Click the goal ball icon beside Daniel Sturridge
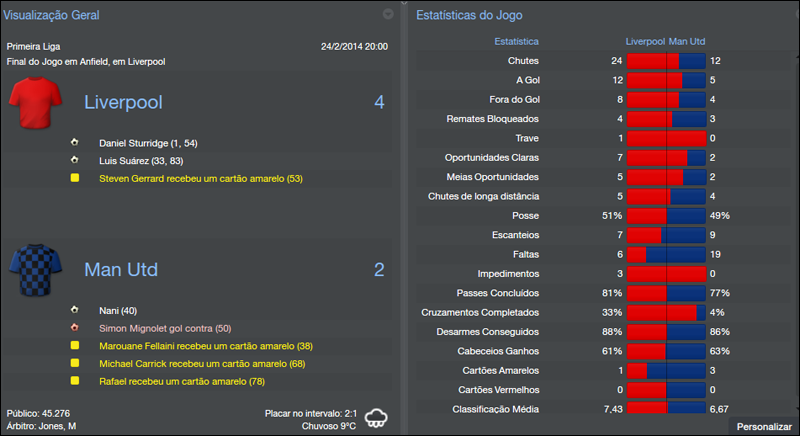Viewport: 800px width, 436px height. pos(74,143)
